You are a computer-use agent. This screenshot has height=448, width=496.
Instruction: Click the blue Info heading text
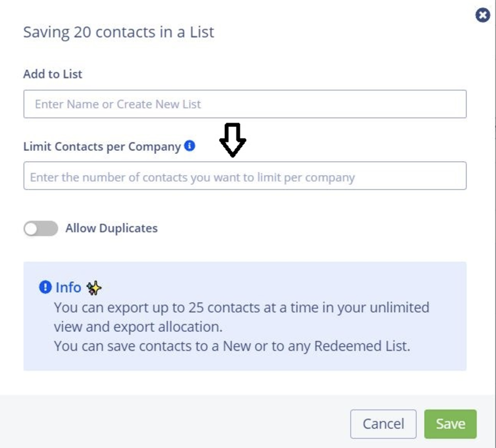click(68, 287)
